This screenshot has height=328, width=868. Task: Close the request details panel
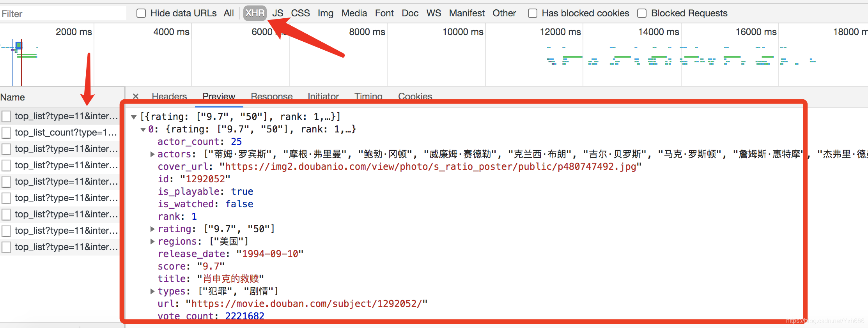pos(136,96)
